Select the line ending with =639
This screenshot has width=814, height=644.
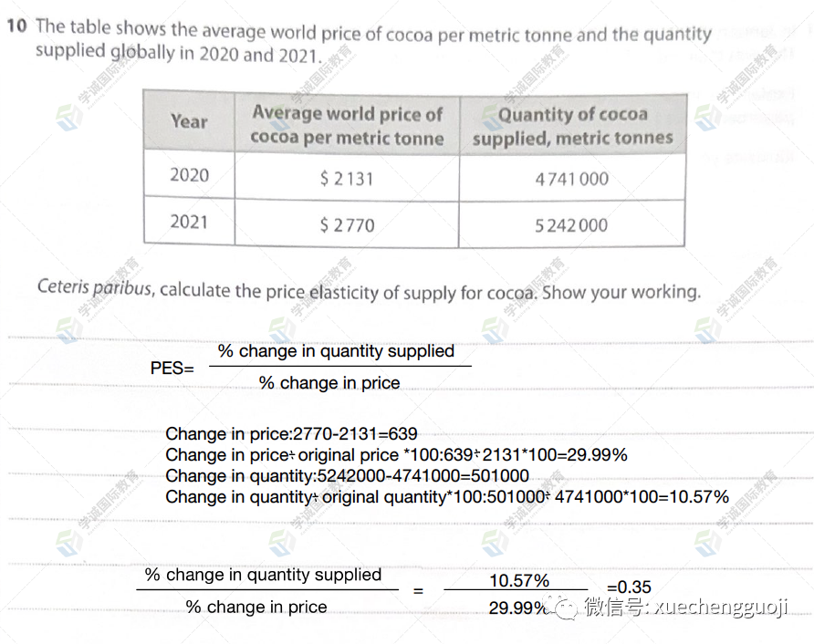(291, 433)
